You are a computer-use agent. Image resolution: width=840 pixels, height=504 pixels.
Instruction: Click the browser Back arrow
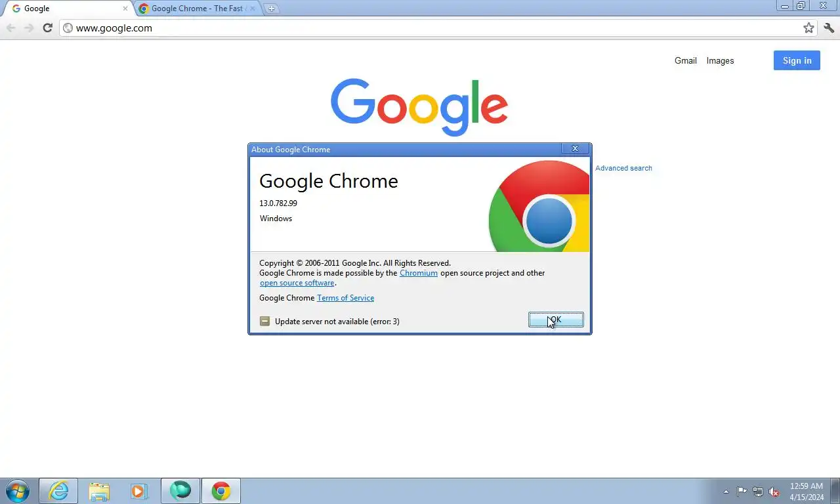[11, 28]
